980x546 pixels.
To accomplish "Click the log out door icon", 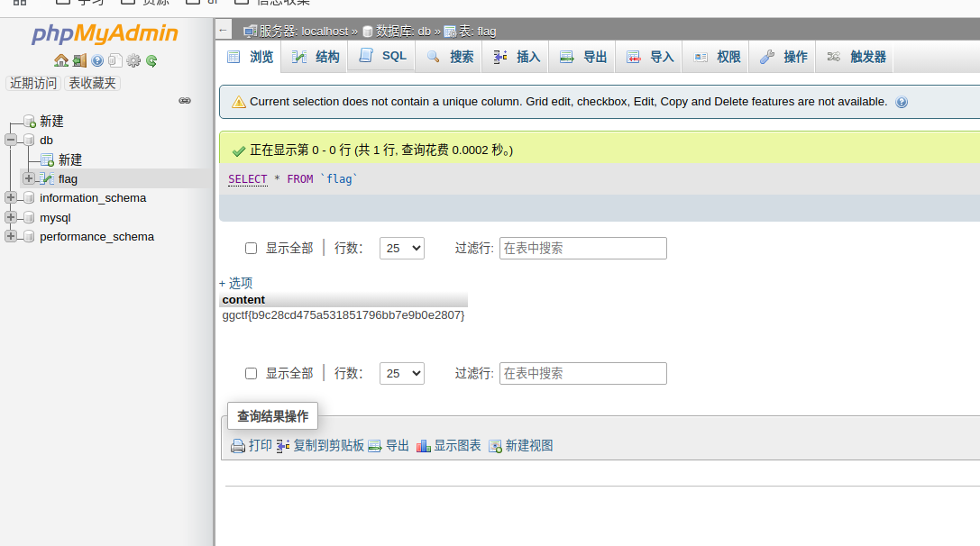I will 79,61.
